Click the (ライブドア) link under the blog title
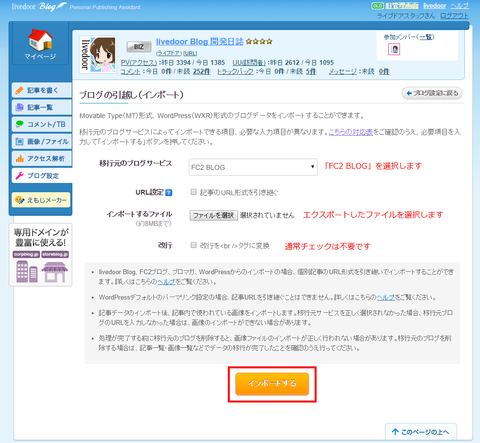The width and height of the screenshot is (480, 443). click(x=169, y=53)
